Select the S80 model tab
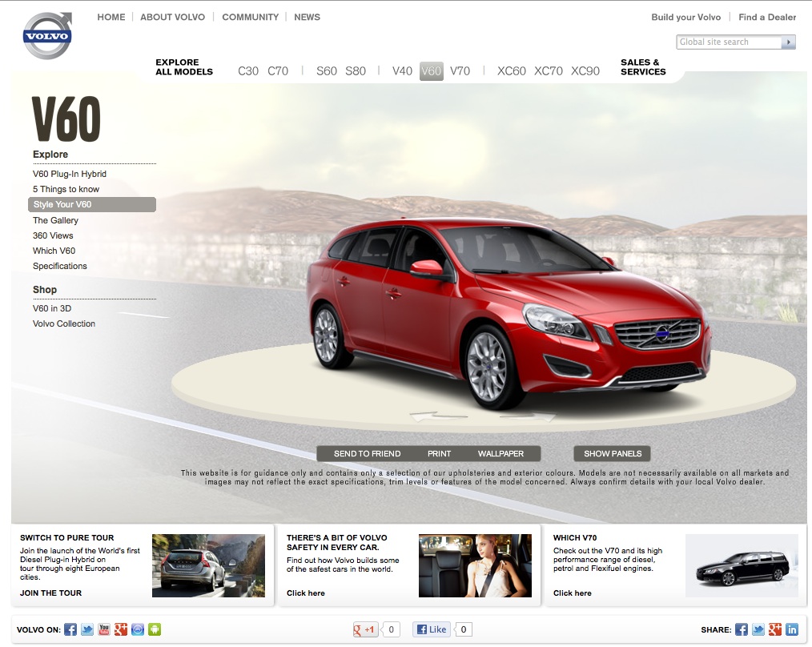The width and height of the screenshot is (812, 647). pos(356,71)
